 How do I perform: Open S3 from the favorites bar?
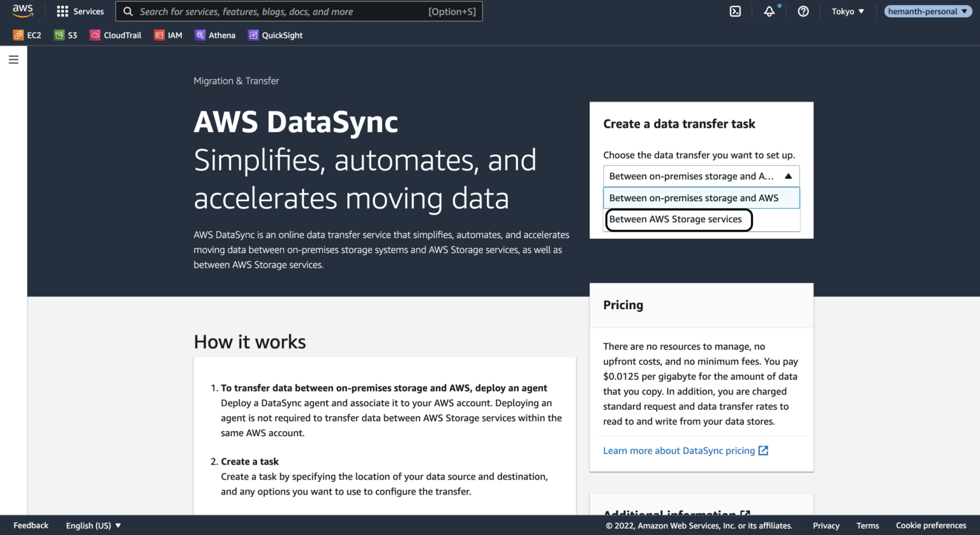pos(66,35)
